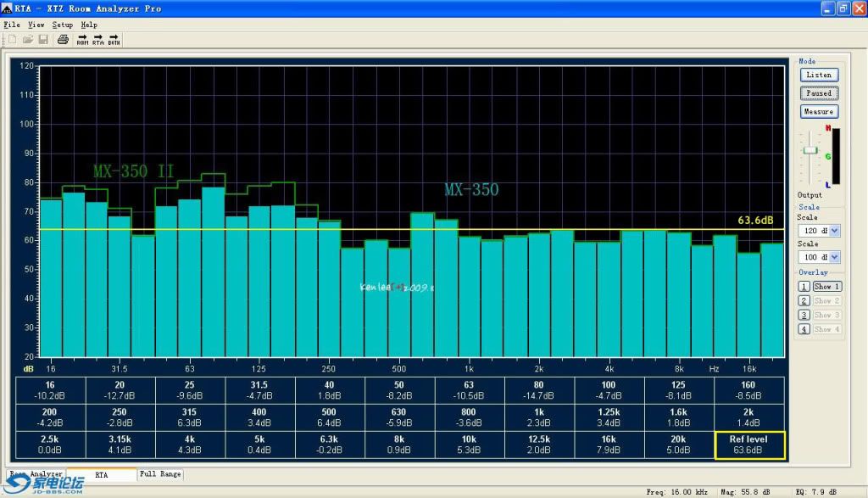The width and height of the screenshot is (868, 498).
Task: Expand the 120 dB scale dropdown
Action: (835, 231)
